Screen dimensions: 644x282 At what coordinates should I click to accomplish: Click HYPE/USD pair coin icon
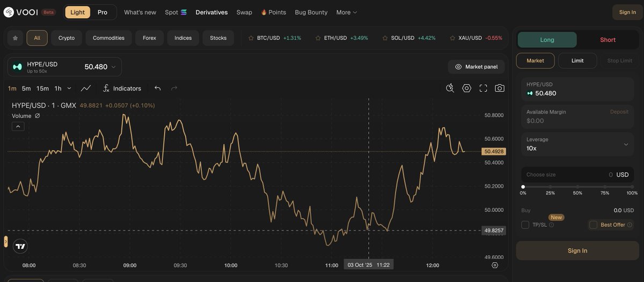[18, 67]
